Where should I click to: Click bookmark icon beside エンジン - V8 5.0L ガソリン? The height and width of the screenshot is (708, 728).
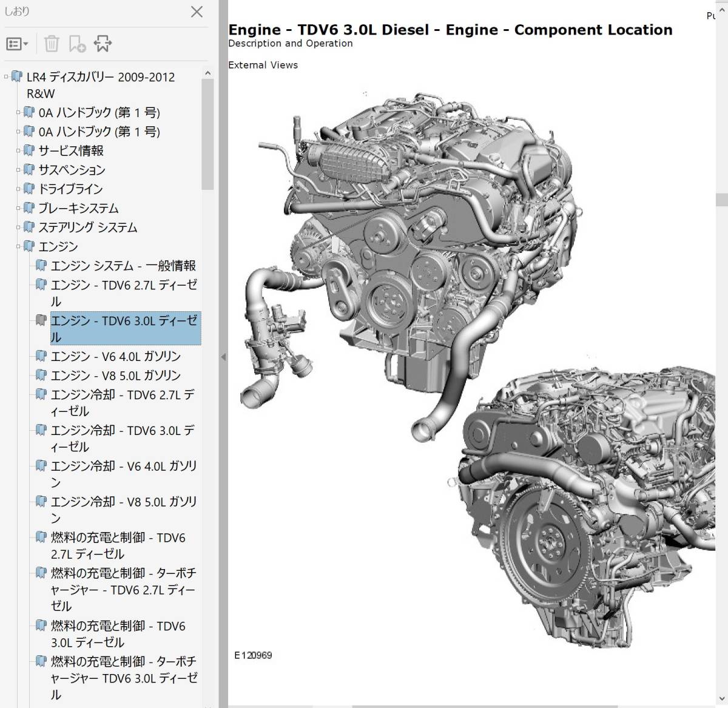41,375
